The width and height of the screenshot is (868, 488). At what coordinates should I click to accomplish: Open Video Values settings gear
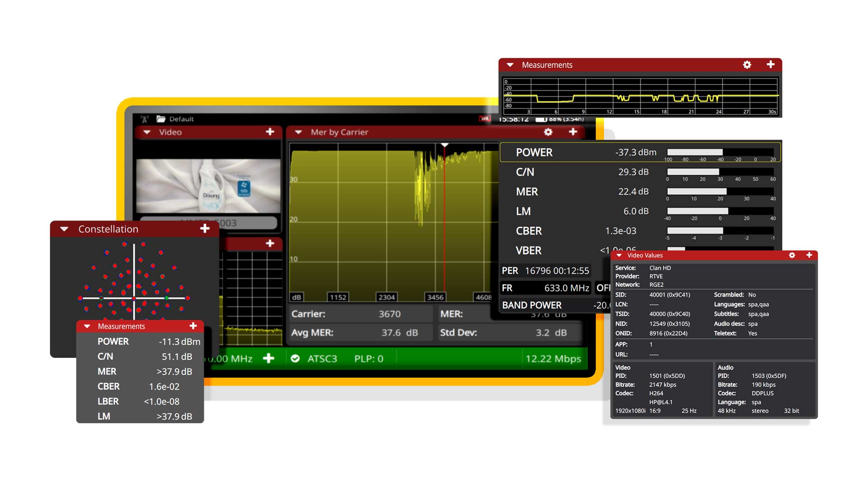pyautogui.click(x=792, y=255)
